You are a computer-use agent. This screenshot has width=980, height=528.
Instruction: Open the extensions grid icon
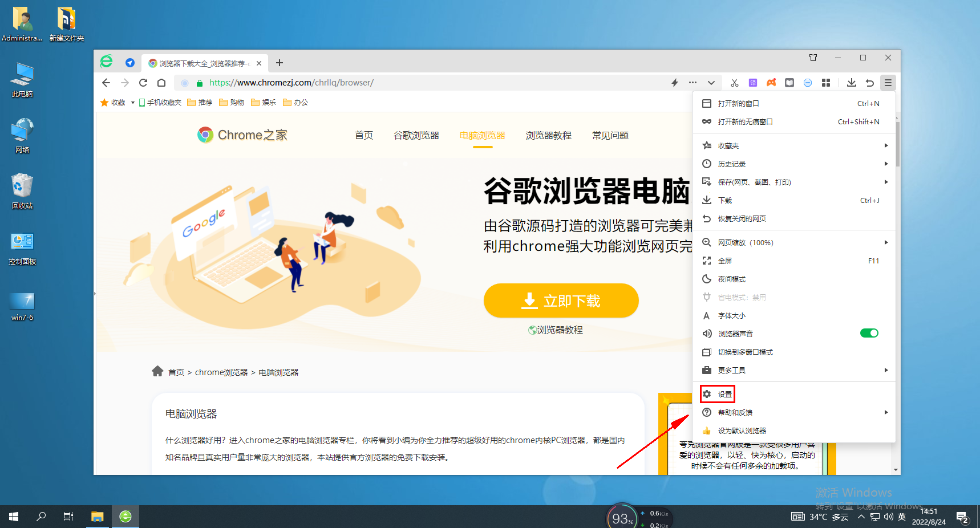coord(826,83)
